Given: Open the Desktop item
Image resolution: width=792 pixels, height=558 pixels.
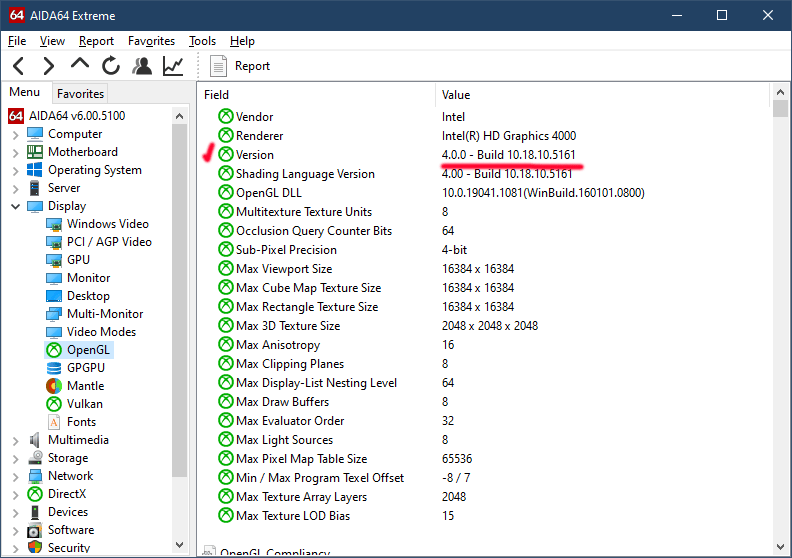Looking at the screenshot, I should click(78, 296).
